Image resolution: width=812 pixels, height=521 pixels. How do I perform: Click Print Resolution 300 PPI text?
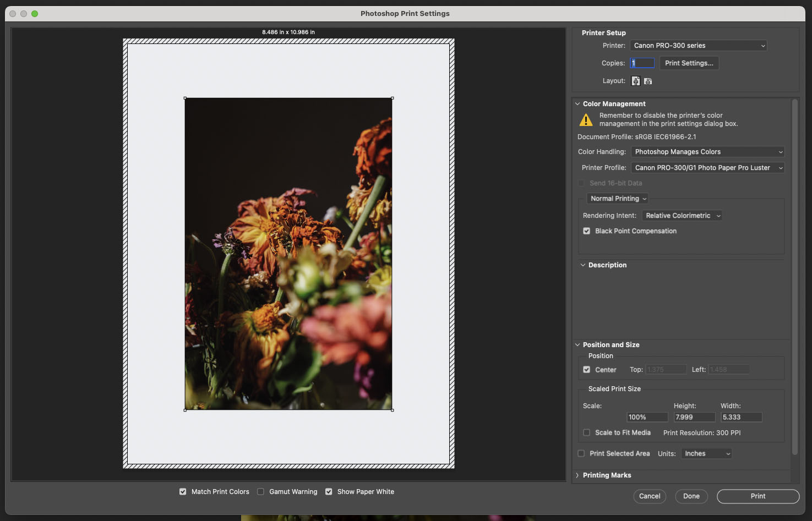click(702, 433)
